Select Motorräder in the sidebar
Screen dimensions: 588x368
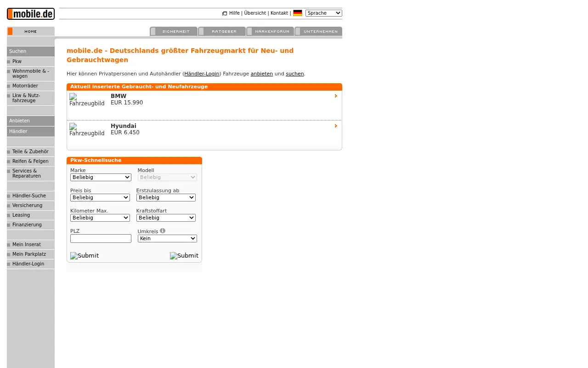pyautogui.click(x=31, y=86)
